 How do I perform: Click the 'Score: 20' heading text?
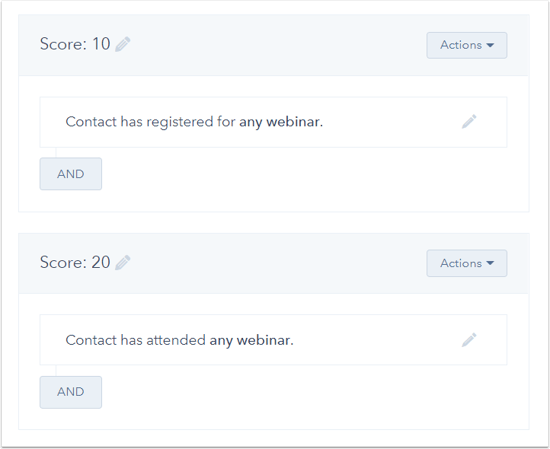[75, 262]
